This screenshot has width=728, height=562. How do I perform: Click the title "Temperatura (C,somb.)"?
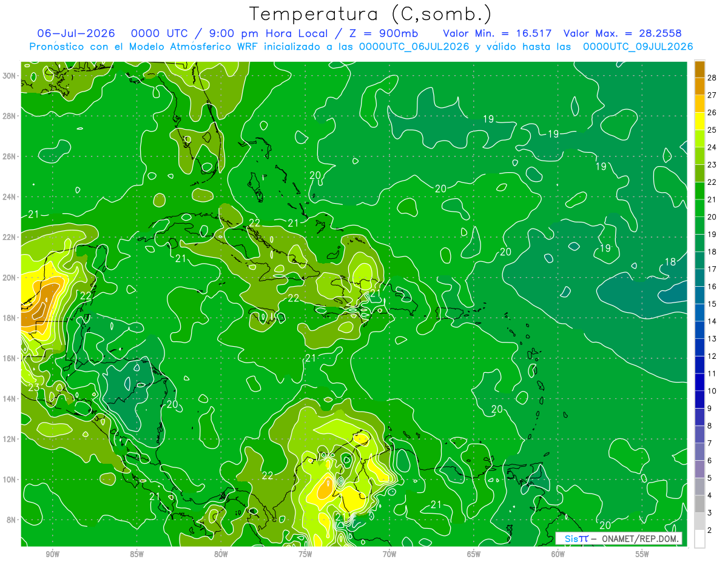point(370,14)
